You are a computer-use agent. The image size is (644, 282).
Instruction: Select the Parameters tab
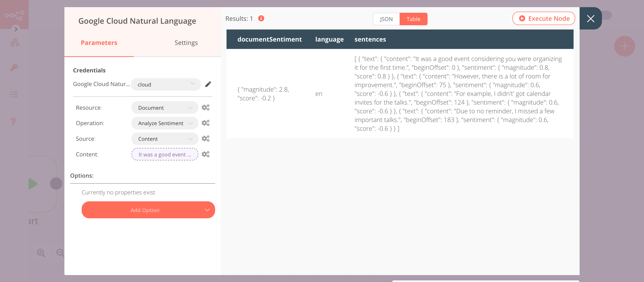click(99, 42)
